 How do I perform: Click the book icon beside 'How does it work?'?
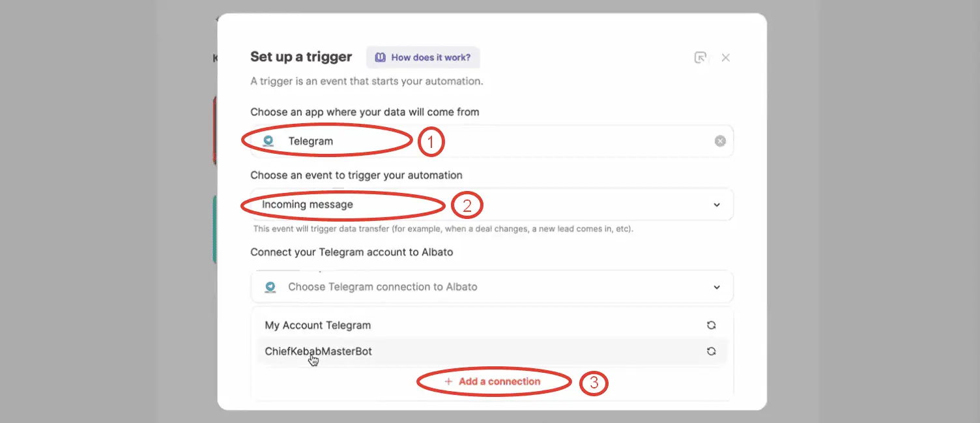(380, 57)
